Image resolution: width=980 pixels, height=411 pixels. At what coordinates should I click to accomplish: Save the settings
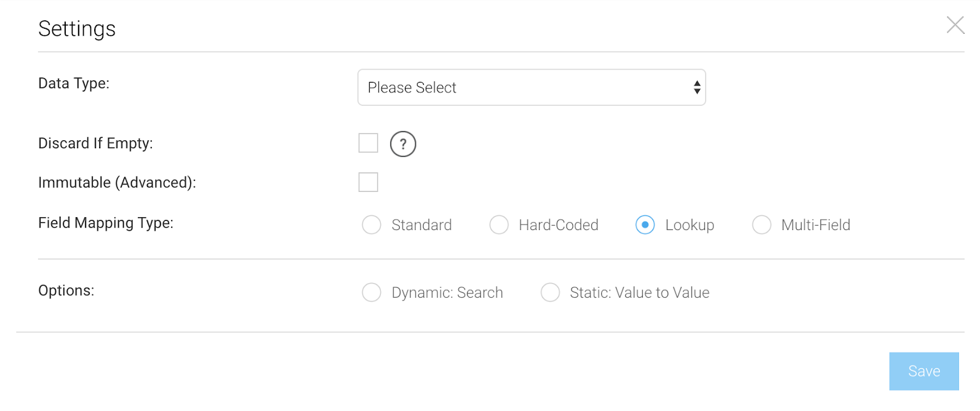click(x=924, y=371)
